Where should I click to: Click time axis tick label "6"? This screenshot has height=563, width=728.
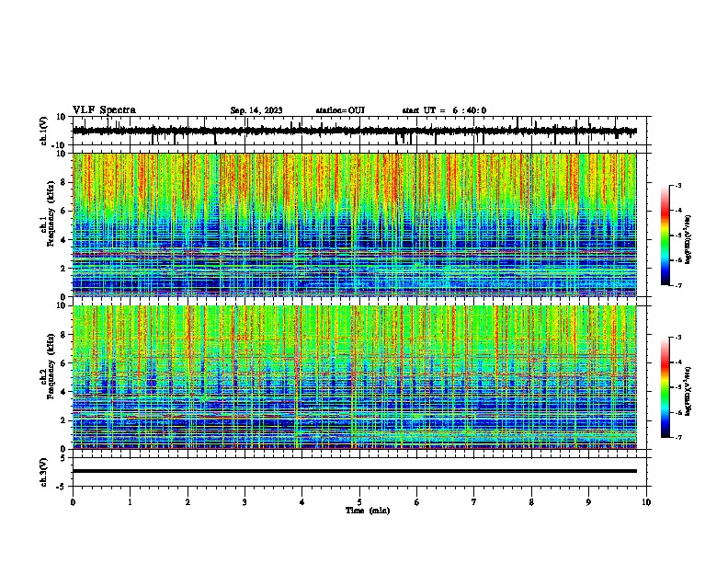pyautogui.click(x=416, y=502)
